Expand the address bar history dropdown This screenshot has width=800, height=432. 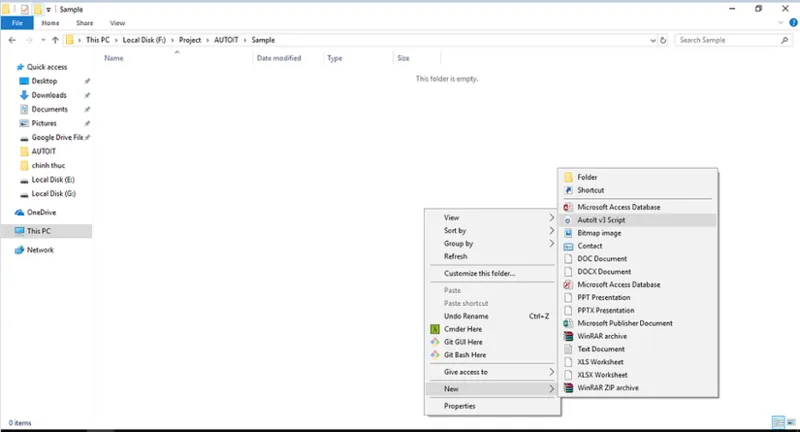[x=653, y=40]
